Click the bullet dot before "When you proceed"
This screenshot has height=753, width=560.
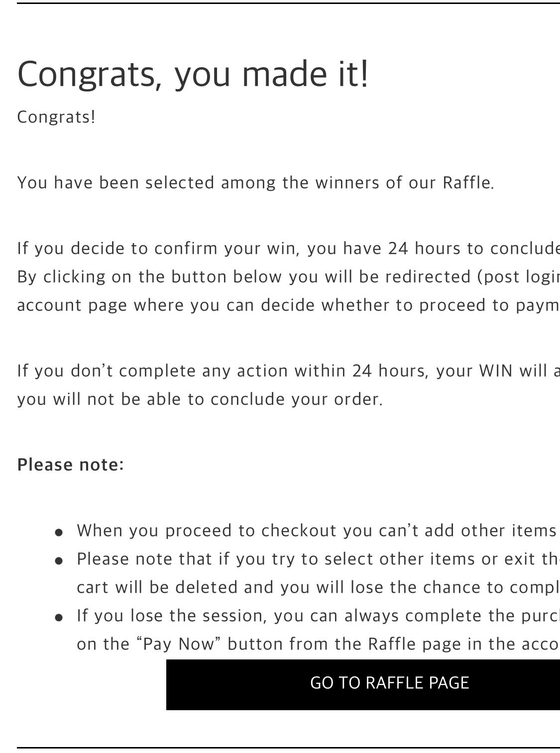point(59,533)
